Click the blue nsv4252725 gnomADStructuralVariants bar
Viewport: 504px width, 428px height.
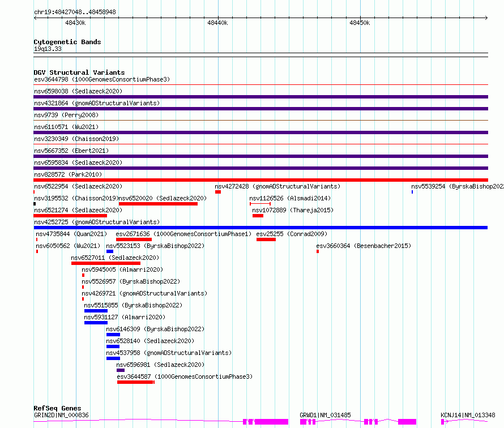pos(260,228)
